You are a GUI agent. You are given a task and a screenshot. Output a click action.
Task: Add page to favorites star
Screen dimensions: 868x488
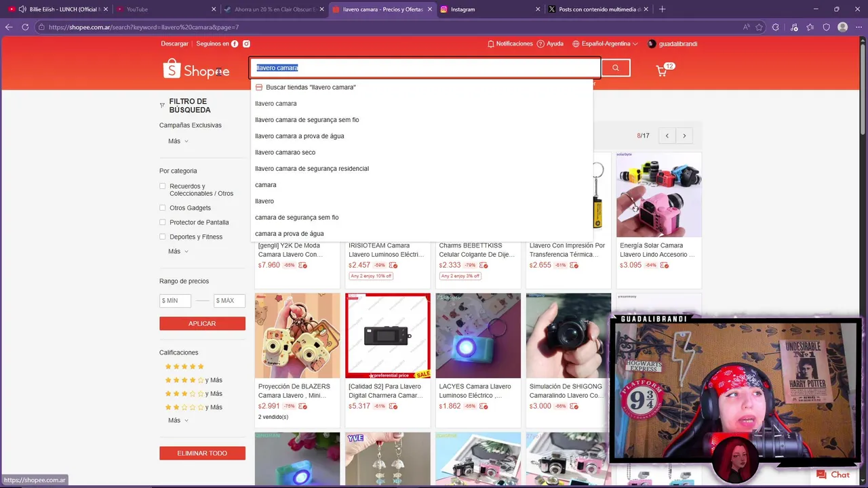759,27
